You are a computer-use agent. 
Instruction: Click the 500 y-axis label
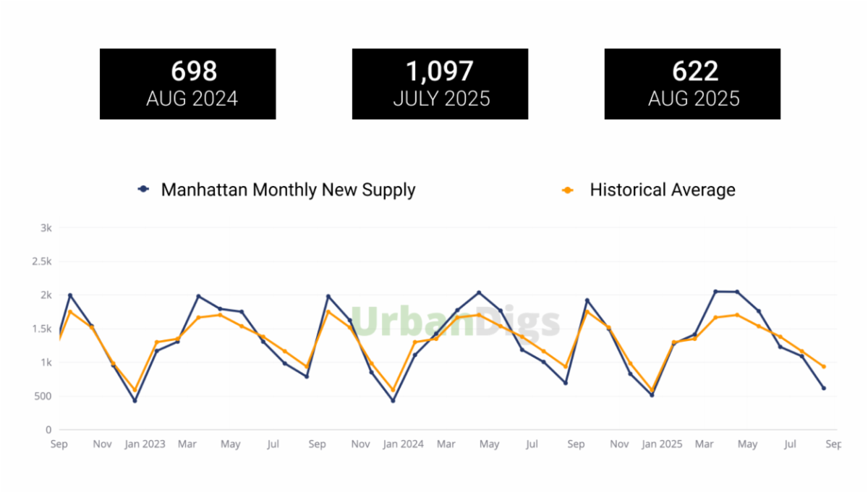[x=43, y=396]
